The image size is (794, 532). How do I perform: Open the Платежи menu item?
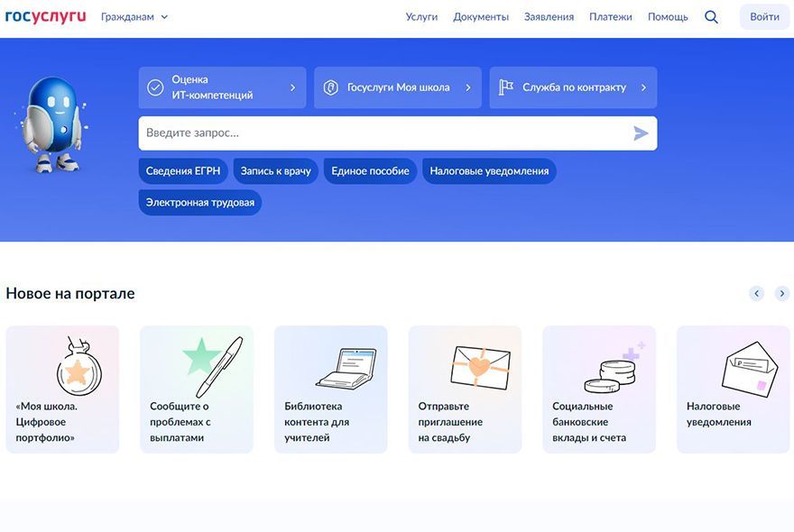click(611, 16)
